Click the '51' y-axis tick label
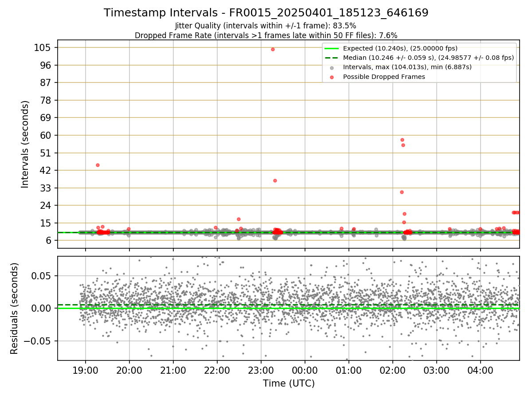The height and width of the screenshot is (399, 532). click(45, 153)
